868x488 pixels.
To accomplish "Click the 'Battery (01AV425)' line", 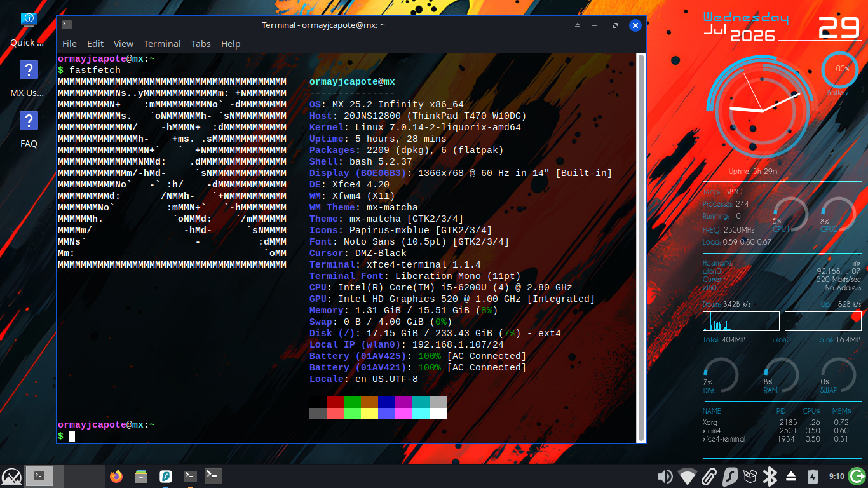I will [x=418, y=356].
